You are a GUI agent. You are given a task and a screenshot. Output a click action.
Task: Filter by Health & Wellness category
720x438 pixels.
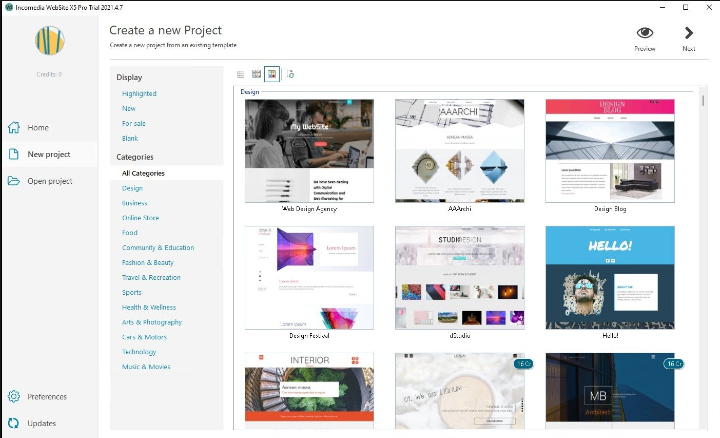point(149,307)
